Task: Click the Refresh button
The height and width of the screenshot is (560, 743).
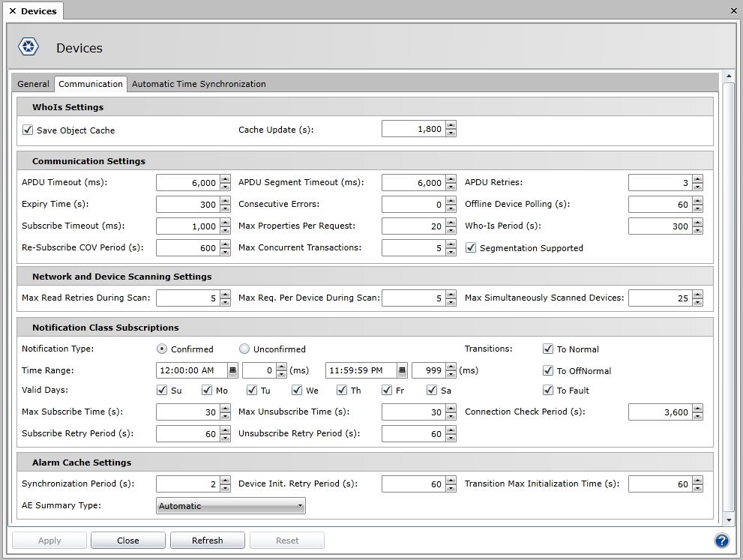Action: click(208, 541)
